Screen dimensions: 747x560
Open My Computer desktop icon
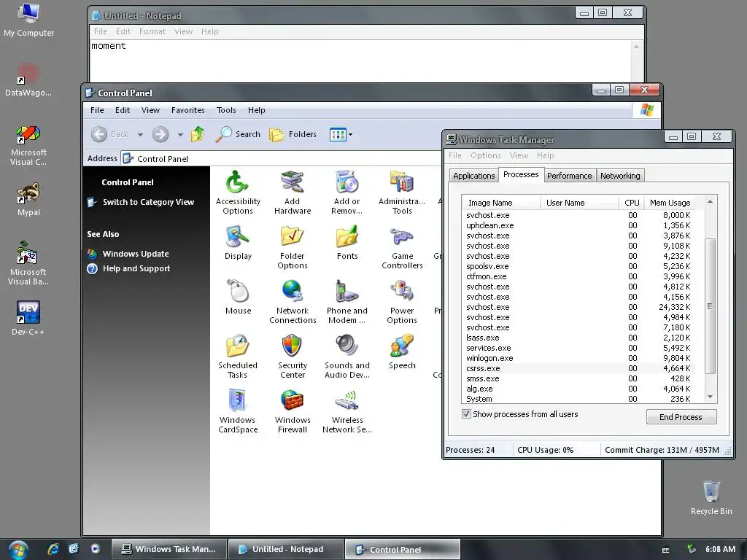click(28, 20)
